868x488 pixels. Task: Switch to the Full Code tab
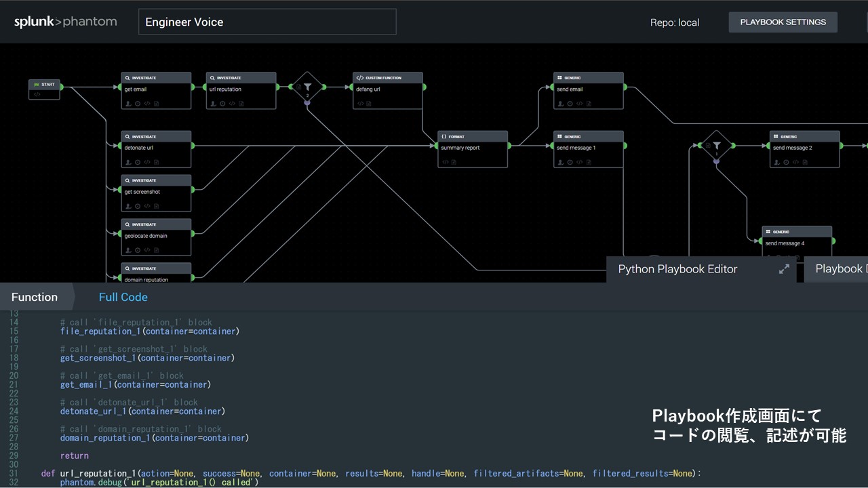point(123,297)
